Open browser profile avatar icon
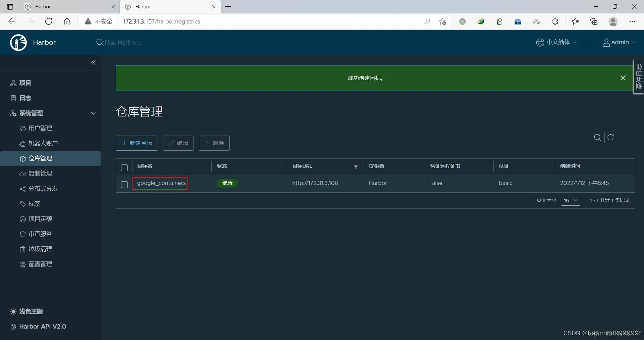This screenshot has width=644, height=340. pyautogui.click(x=613, y=21)
